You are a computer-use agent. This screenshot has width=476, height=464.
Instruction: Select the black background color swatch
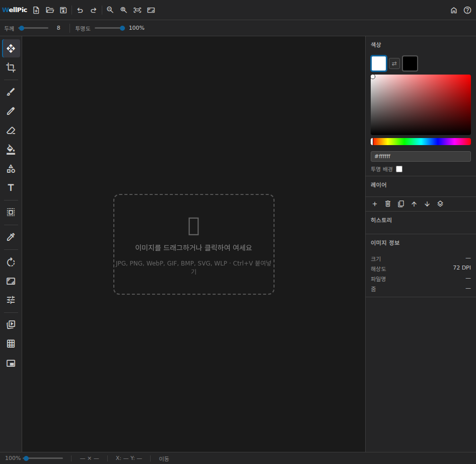coord(410,63)
